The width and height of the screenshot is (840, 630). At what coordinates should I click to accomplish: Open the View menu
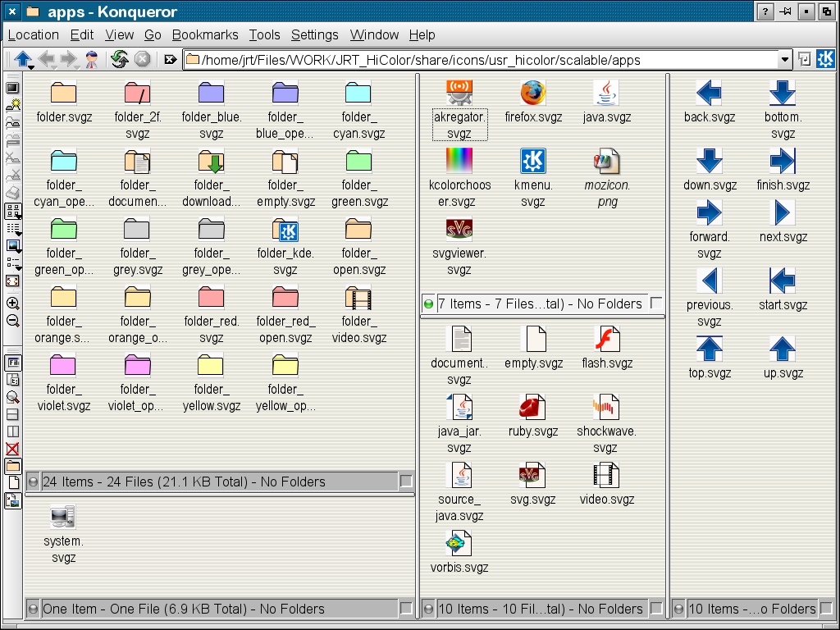pos(120,34)
